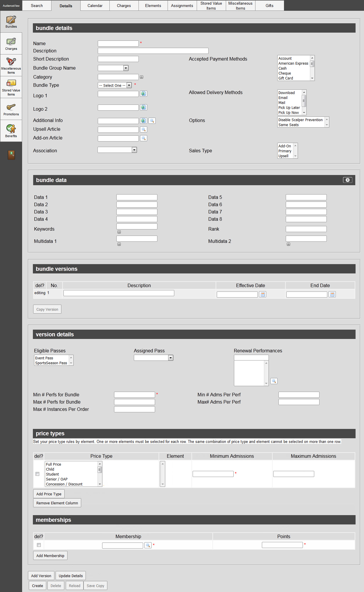
Task: Switch to the Calendar tab
Action: [95, 6]
